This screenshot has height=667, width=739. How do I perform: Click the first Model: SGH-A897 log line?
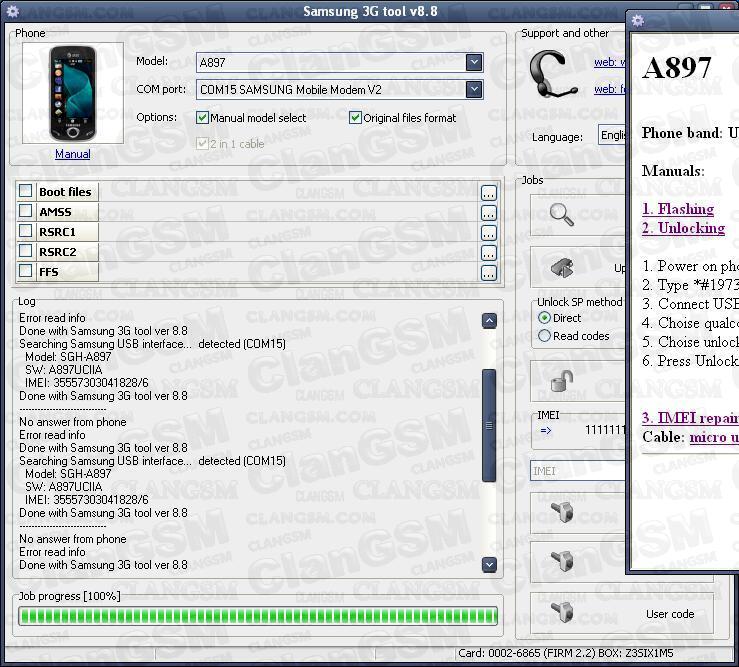click(x=68, y=356)
